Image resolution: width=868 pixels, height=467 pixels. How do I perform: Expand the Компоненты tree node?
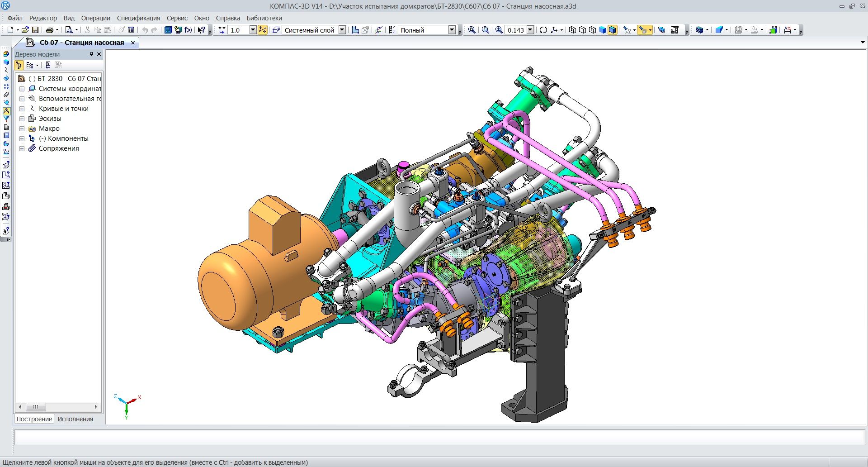coord(22,138)
